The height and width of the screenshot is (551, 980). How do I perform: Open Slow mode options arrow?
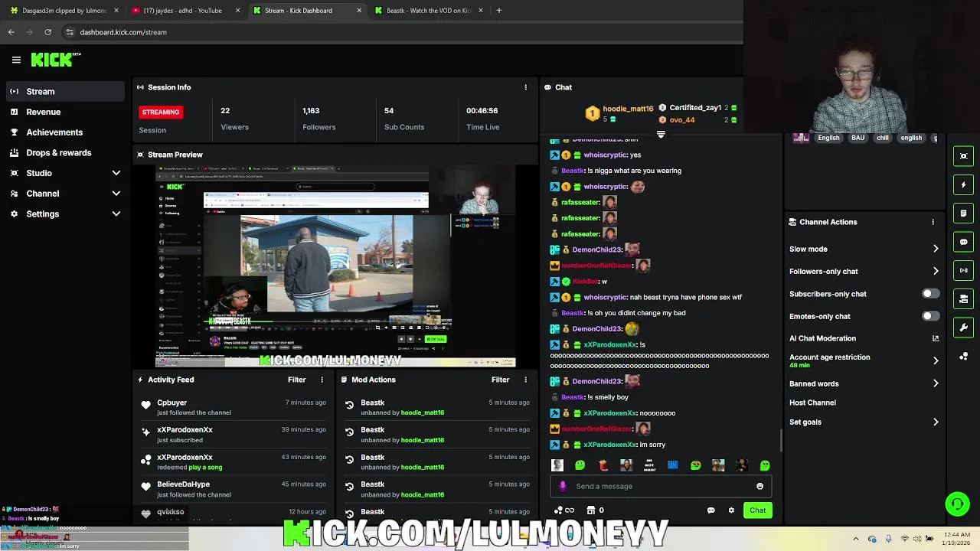pos(936,249)
